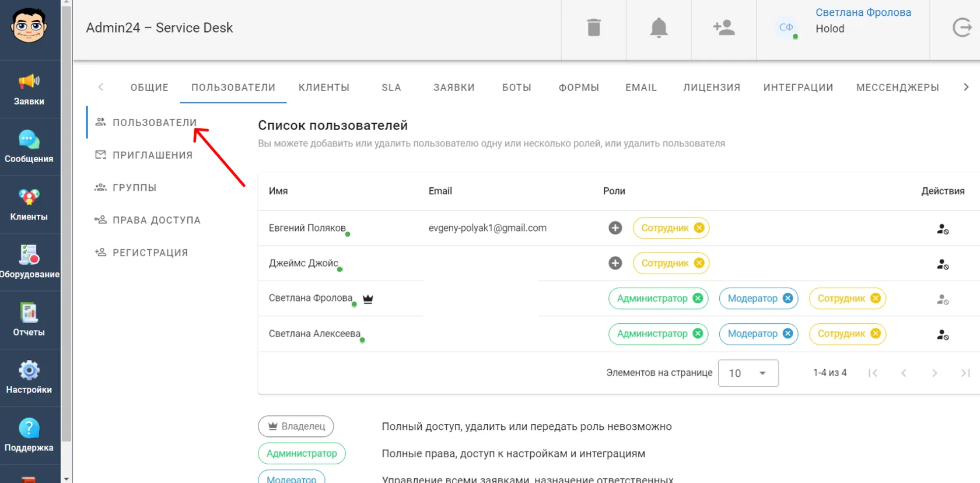Screen dimensions: 980x483
Task: Open Оборудование in the sidebar
Action: pyautogui.click(x=29, y=262)
